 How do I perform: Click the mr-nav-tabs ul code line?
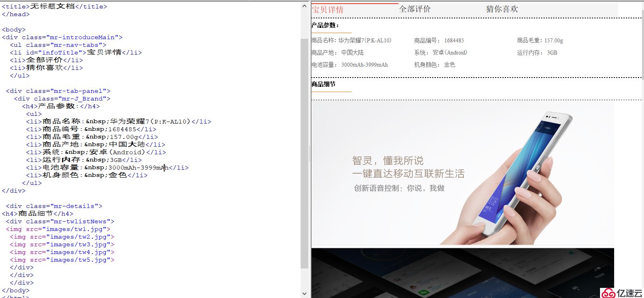coord(58,45)
